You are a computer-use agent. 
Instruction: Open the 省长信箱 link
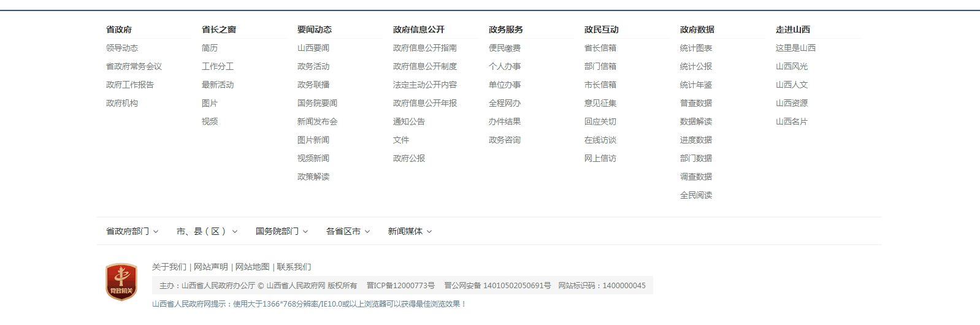click(600, 48)
